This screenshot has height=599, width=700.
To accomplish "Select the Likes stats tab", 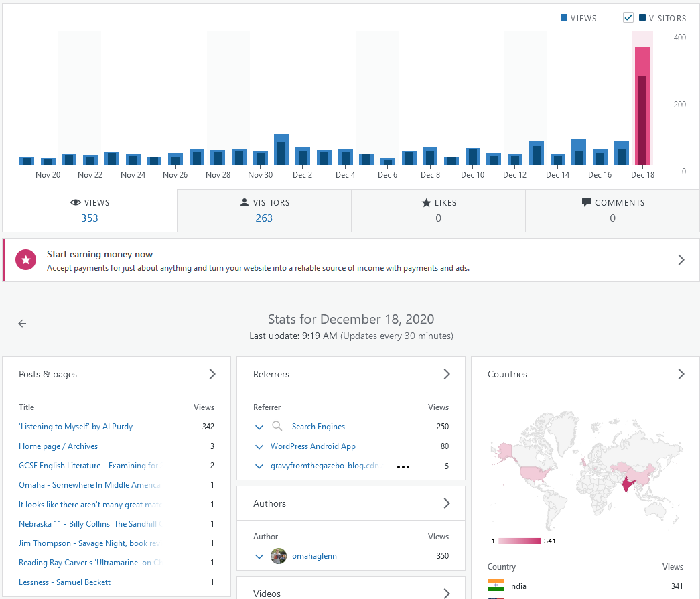I will [438, 210].
